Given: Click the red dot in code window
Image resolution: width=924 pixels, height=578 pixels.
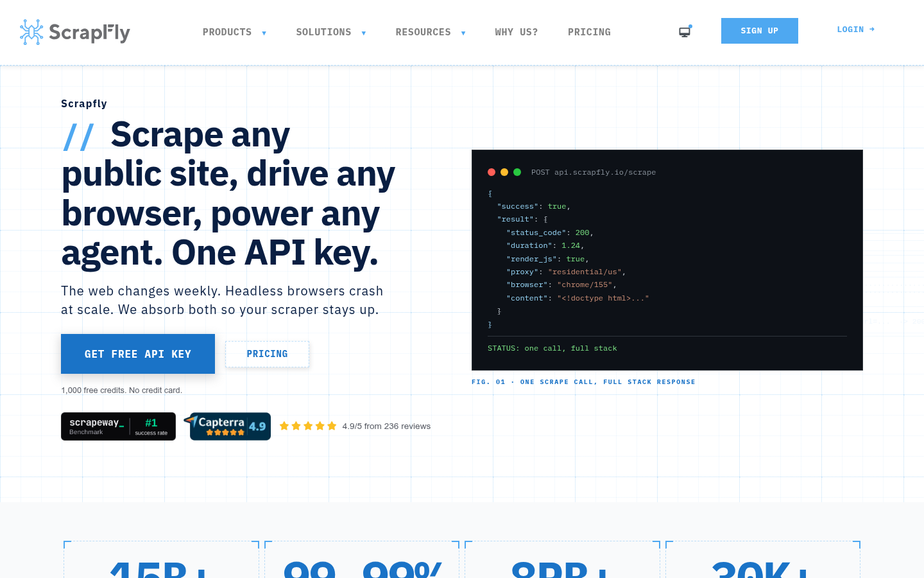Looking at the screenshot, I should [x=492, y=172].
